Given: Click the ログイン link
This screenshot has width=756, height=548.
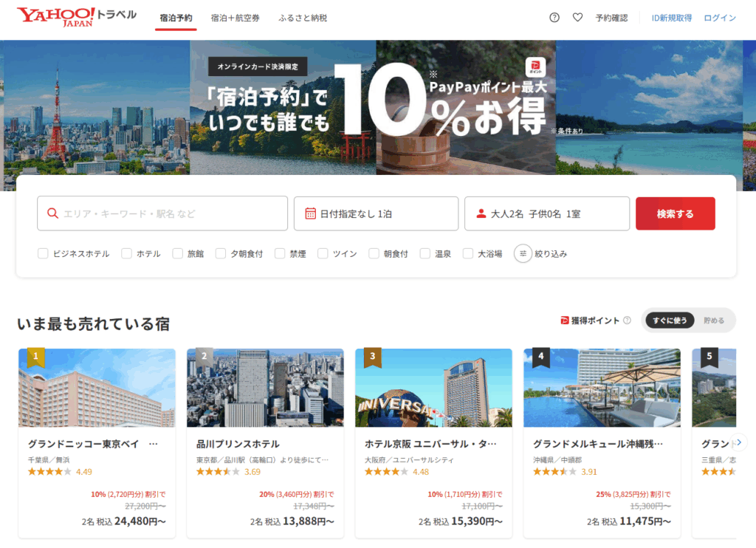Looking at the screenshot, I should click(x=719, y=18).
